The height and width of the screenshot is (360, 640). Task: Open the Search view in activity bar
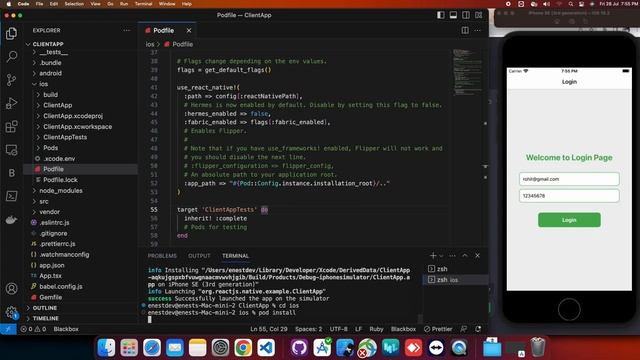coord(11,56)
